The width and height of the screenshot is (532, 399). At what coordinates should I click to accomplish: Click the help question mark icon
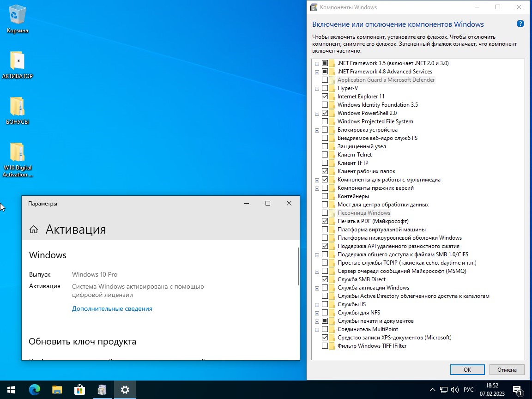coord(520,24)
